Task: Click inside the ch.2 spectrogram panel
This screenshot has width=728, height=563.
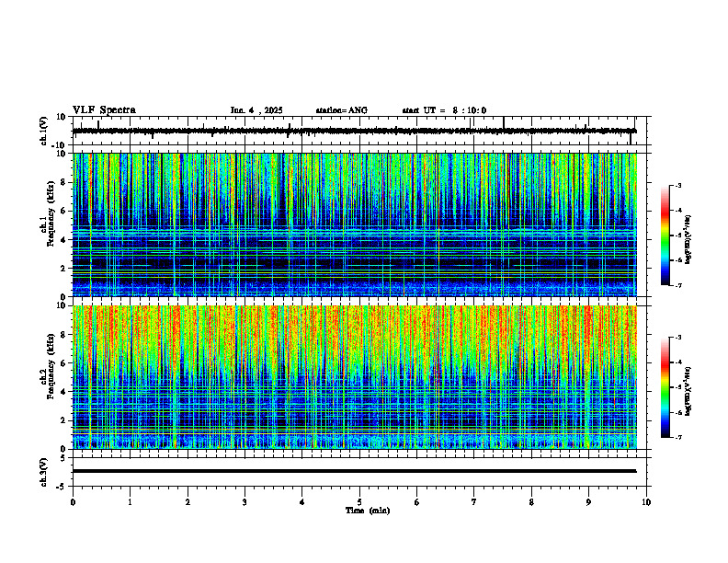Action: point(355,377)
